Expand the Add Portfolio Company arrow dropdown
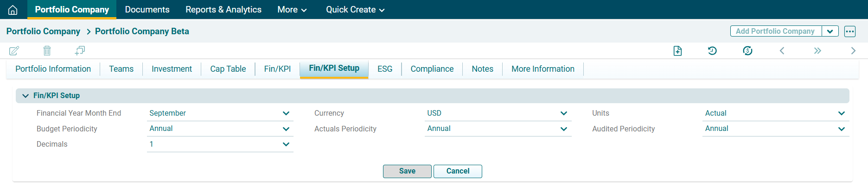Screen dimensions: 868x186 click(830, 31)
